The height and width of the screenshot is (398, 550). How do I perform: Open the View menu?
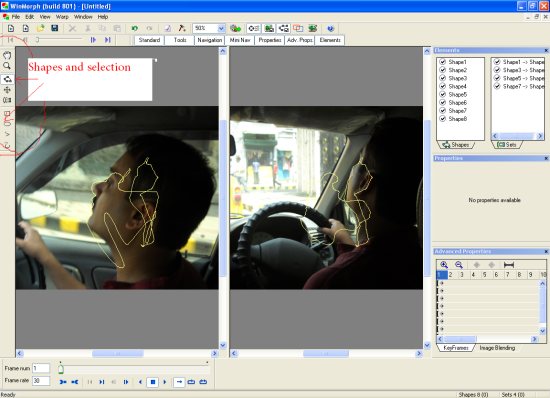45,17
